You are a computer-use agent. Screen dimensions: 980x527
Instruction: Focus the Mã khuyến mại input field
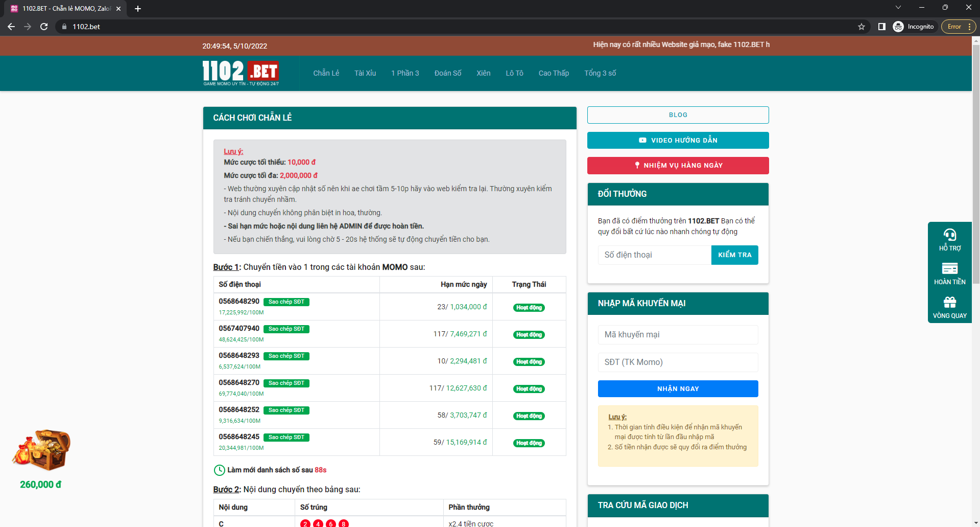pos(678,334)
